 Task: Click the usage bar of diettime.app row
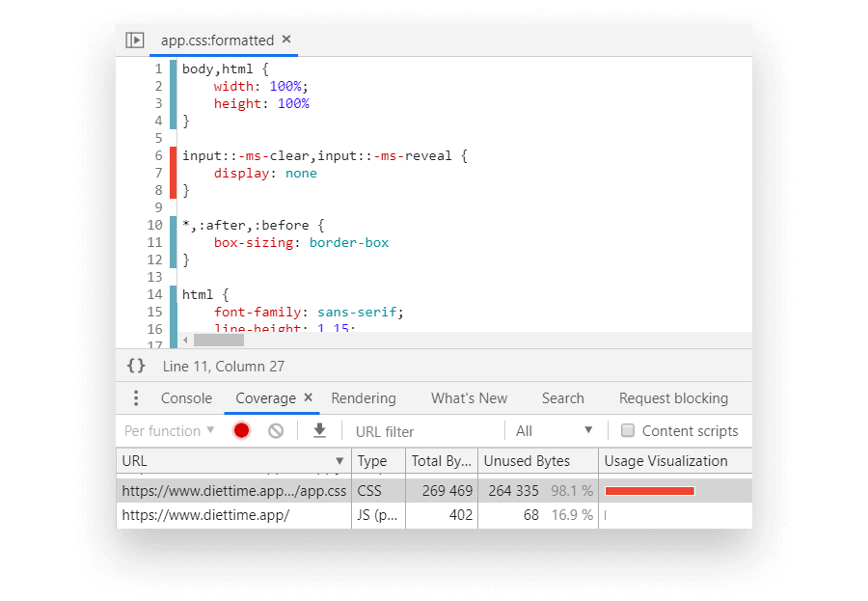coord(605,515)
